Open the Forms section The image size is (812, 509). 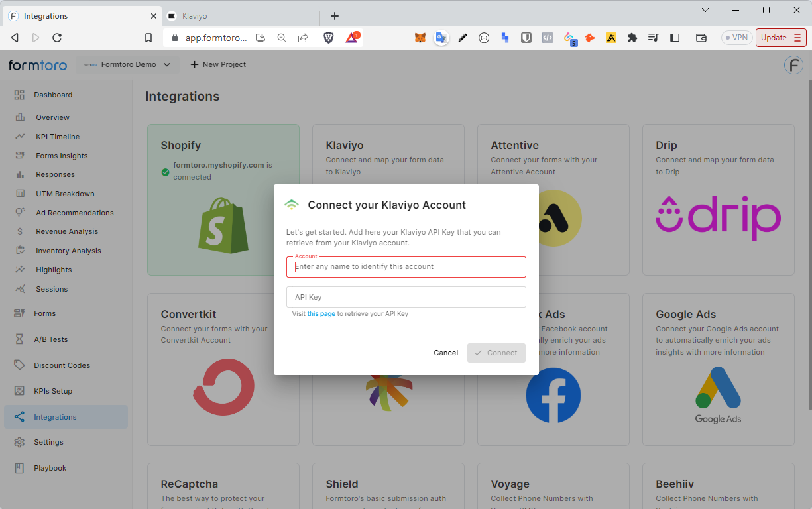click(x=45, y=313)
